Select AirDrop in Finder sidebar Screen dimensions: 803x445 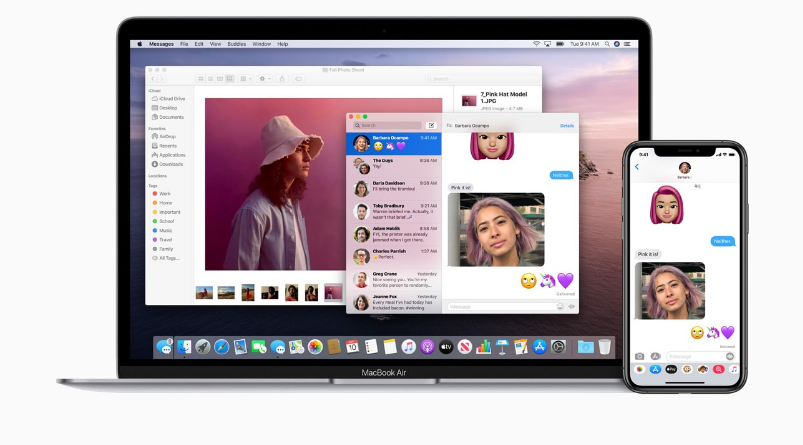pos(164,137)
